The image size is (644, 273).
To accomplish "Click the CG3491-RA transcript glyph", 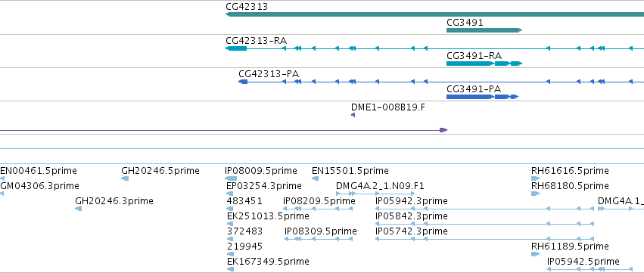I will pyautogui.click(x=484, y=64).
